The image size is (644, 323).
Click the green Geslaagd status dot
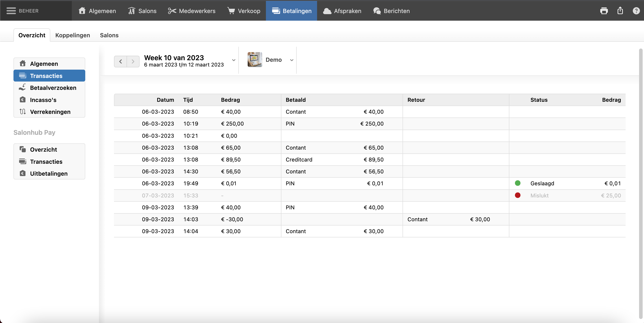click(518, 183)
